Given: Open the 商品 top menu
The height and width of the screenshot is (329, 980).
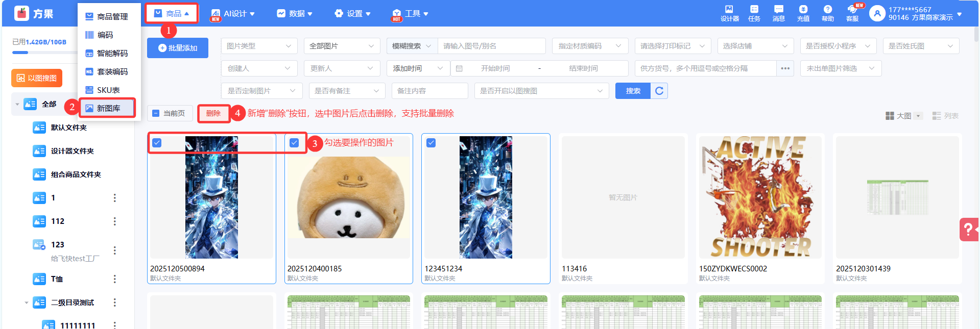Looking at the screenshot, I should click(172, 14).
